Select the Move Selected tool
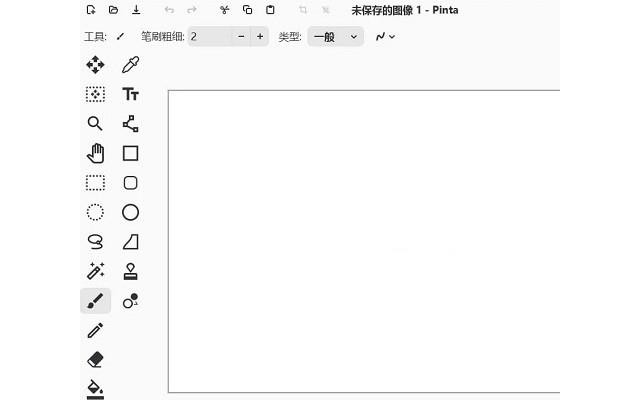 95,64
